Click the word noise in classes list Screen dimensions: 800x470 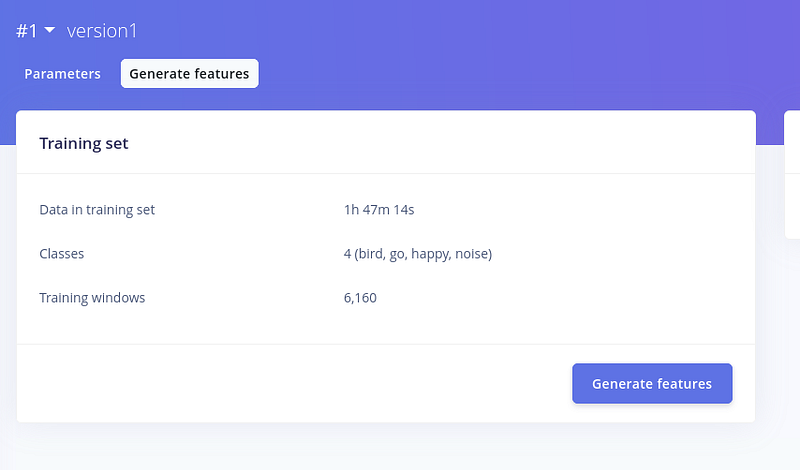[x=471, y=254]
